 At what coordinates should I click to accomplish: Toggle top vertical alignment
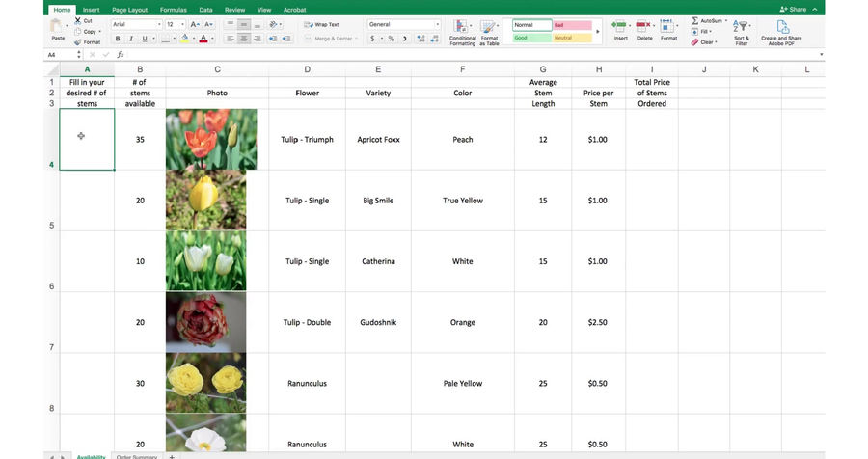(231, 24)
